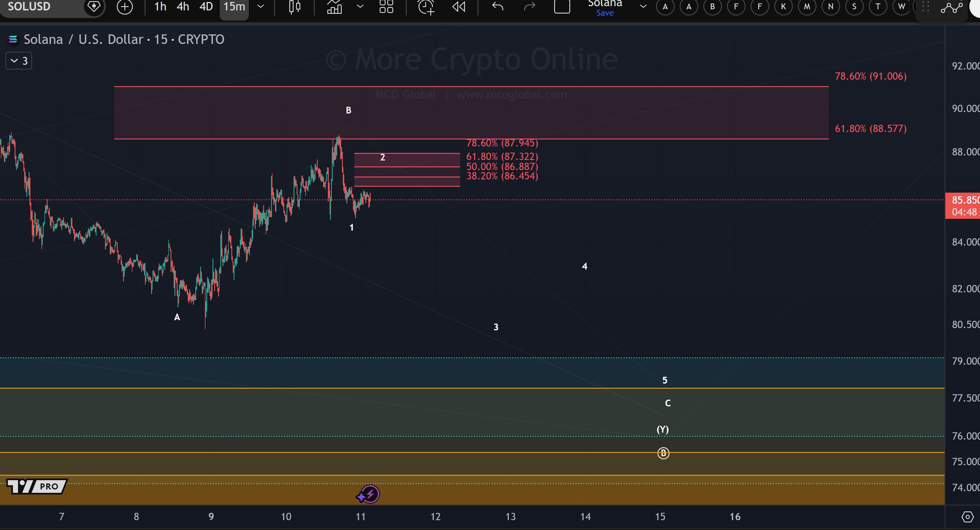Image resolution: width=980 pixels, height=530 pixels.
Task: Click the SOLUSD symbol search button
Action: click(x=29, y=7)
